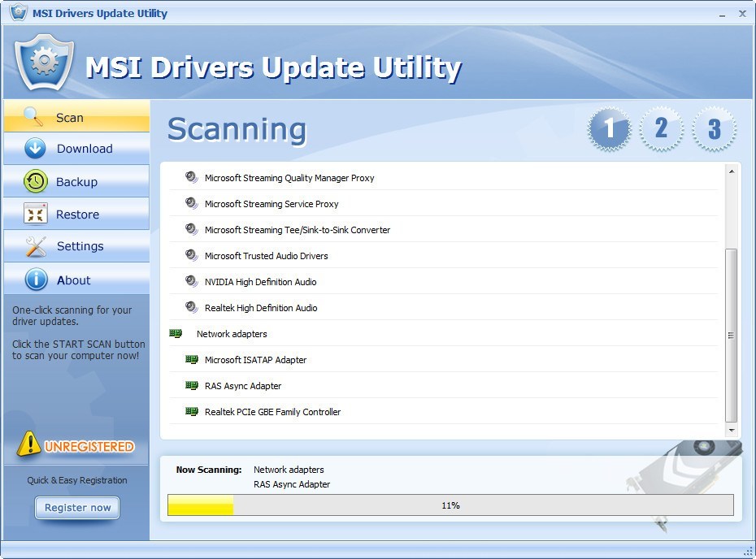The width and height of the screenshot is (756, 559).
Task: Click the UNREGISTERED warning triangle
Action: [29, 445]
